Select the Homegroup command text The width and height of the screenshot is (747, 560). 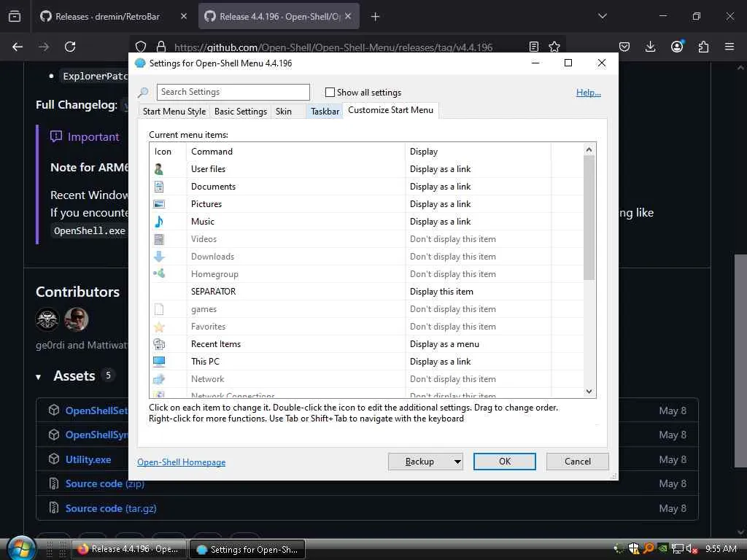click(x=214, y=274)
